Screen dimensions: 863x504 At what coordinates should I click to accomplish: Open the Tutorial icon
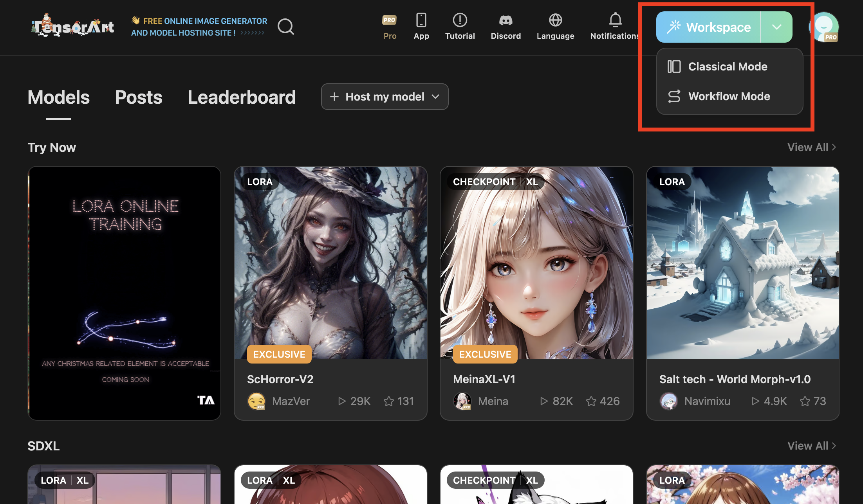point(460,20)
